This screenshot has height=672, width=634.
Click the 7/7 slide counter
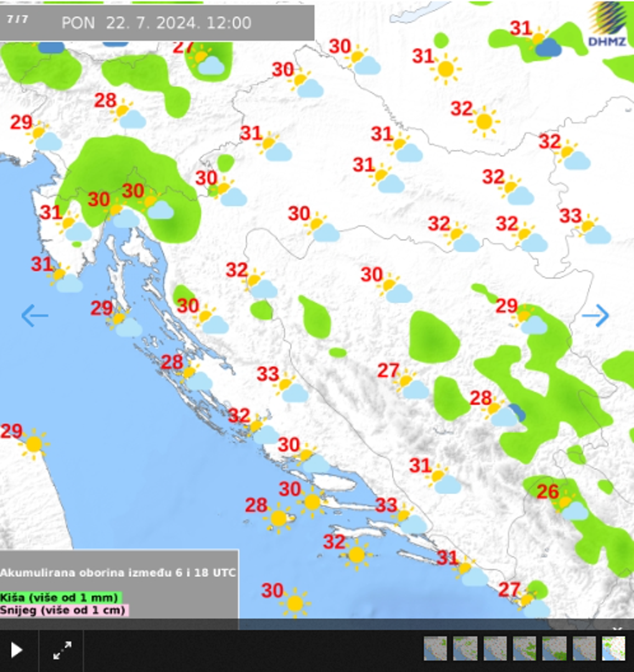click(x=17, y=19)
